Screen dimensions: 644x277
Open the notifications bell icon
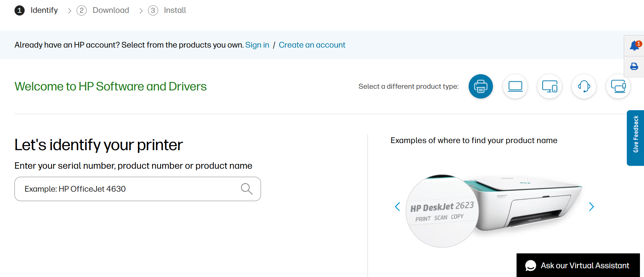634,46
